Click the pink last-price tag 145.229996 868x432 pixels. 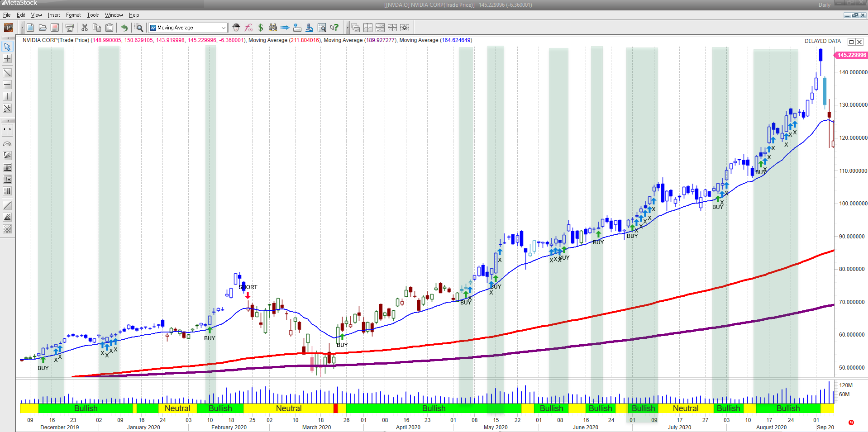pyautogui.click(x=851, y=55)
